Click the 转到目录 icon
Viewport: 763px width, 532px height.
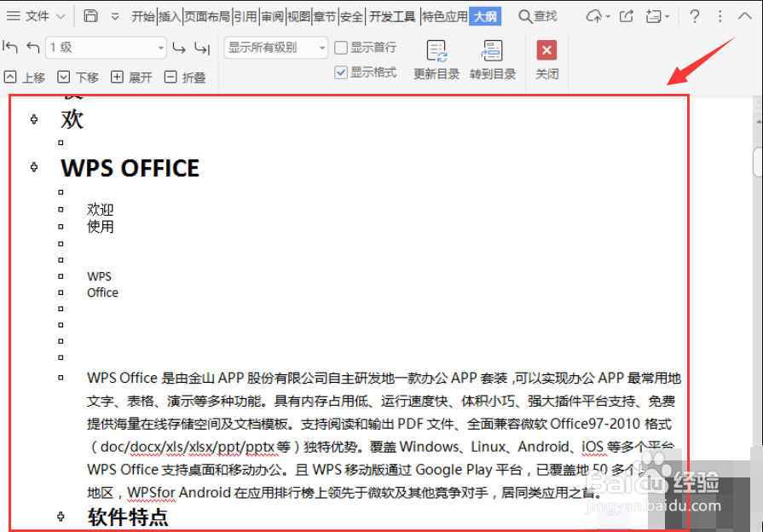point(492,51)
